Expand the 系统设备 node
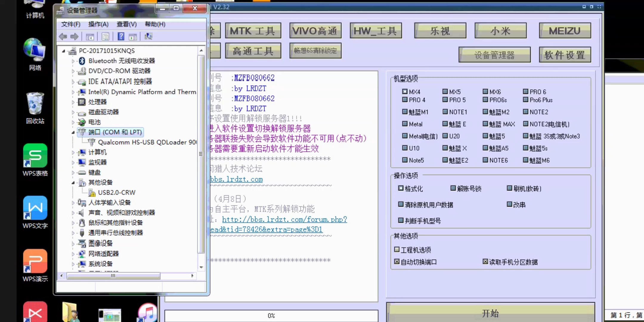Viewport: 644px width, 322px height. 73,264
